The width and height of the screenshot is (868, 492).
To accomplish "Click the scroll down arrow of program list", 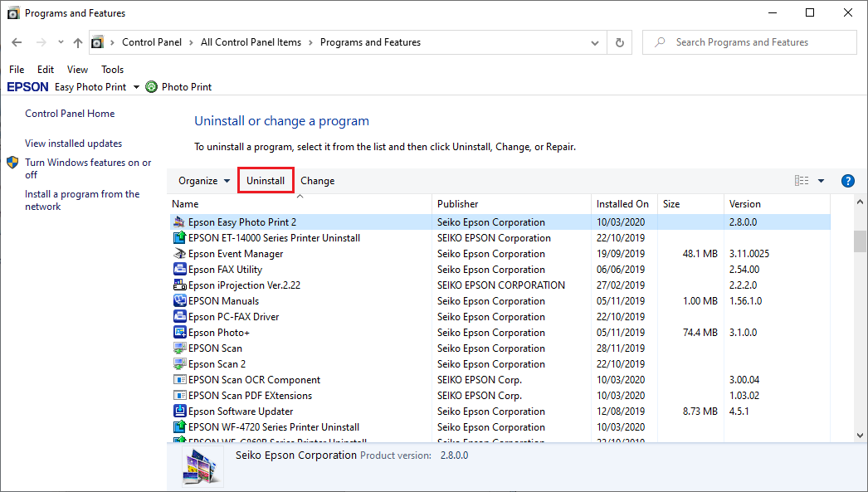I will [x=860, y=435].
